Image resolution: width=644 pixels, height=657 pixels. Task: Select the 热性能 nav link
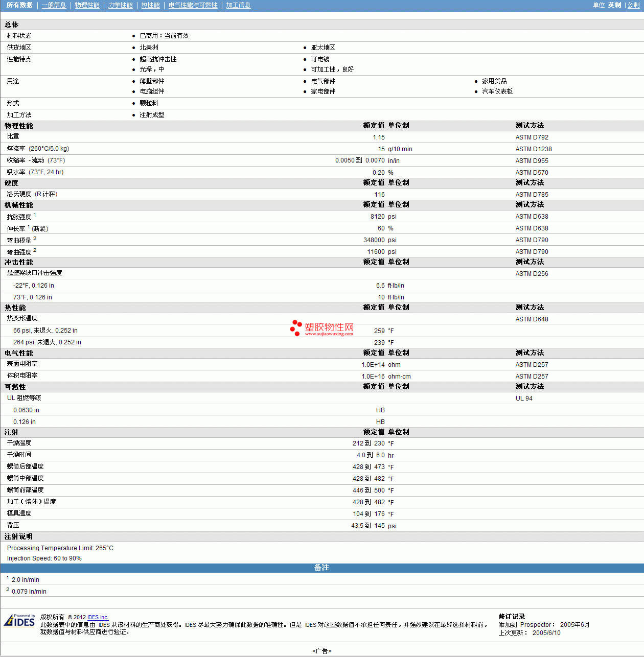150,5
